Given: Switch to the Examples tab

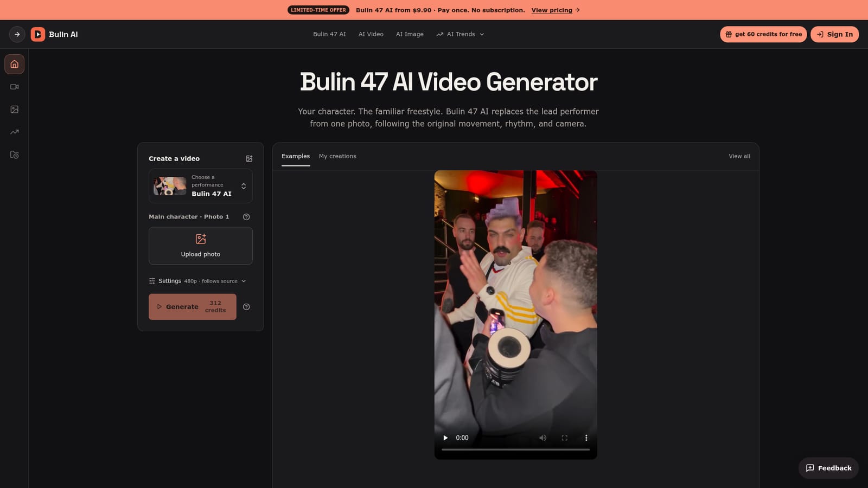Looking at the screenshot, I should [x=296, y=156].
